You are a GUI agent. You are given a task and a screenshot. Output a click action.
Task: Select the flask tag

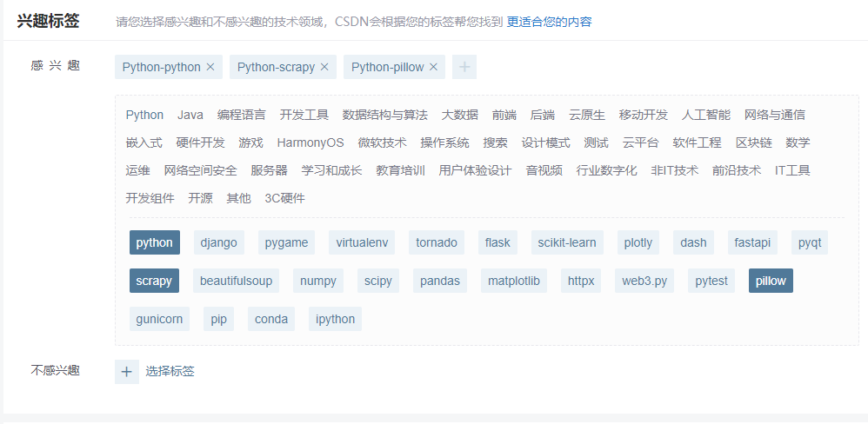(x=497, y=242)
